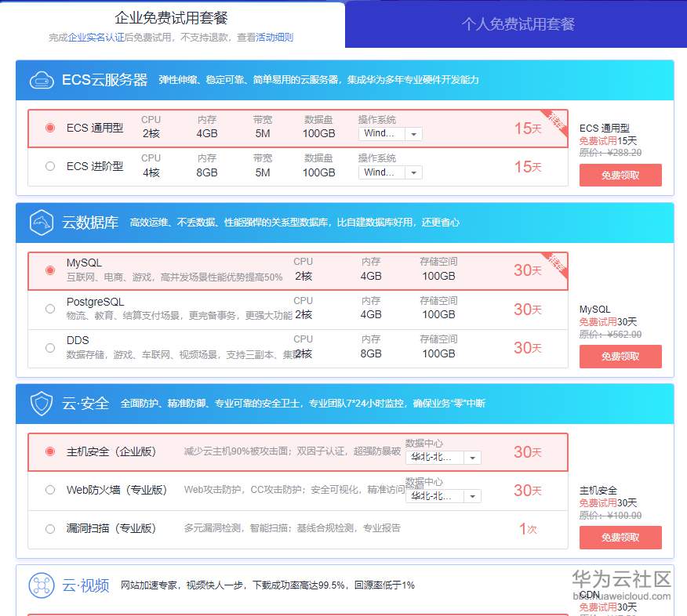Click the ECS云服务器 section title
687x616 pixels.
(105, 80)
